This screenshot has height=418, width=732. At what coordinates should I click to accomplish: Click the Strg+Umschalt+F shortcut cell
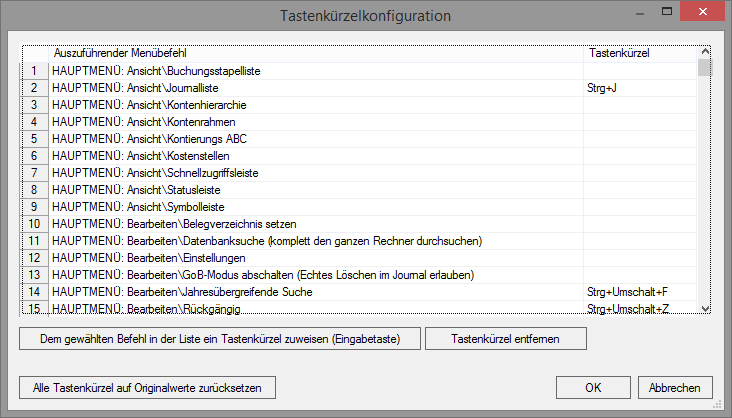[640, 292]
